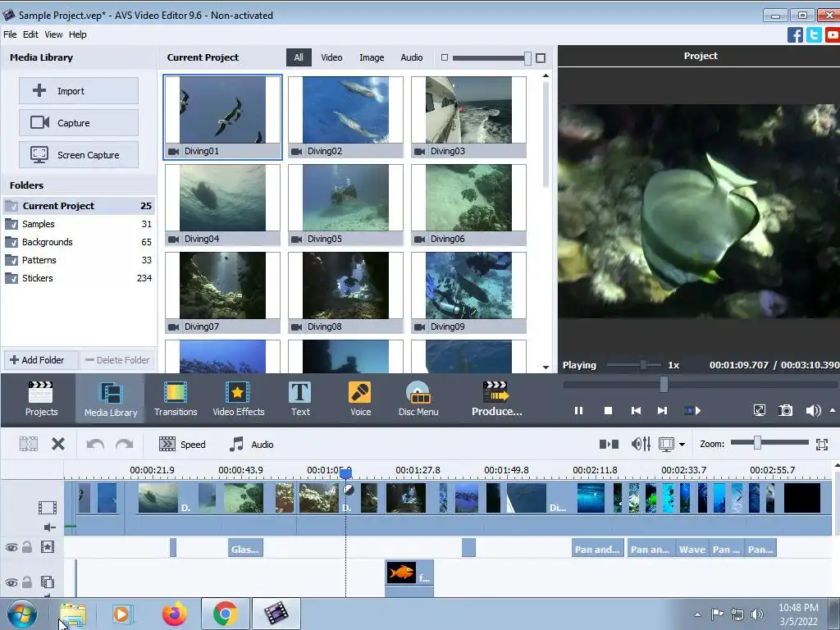Expand the volume control arrow
Screen dimensions: 840x630
[x=832, y=410]
